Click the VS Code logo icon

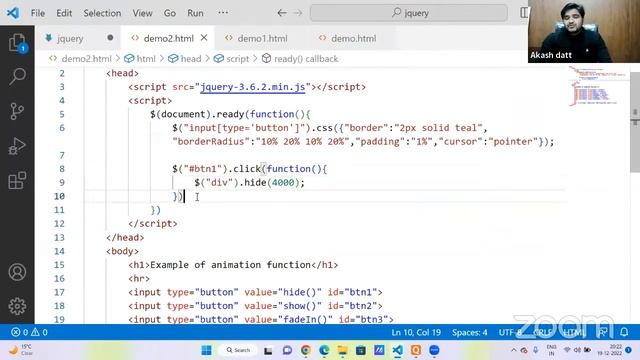13,13
